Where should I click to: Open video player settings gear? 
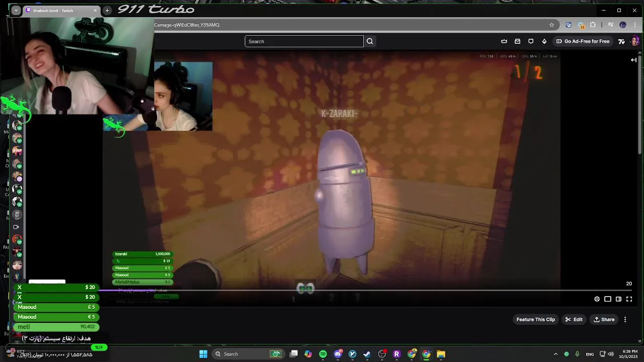597,299
